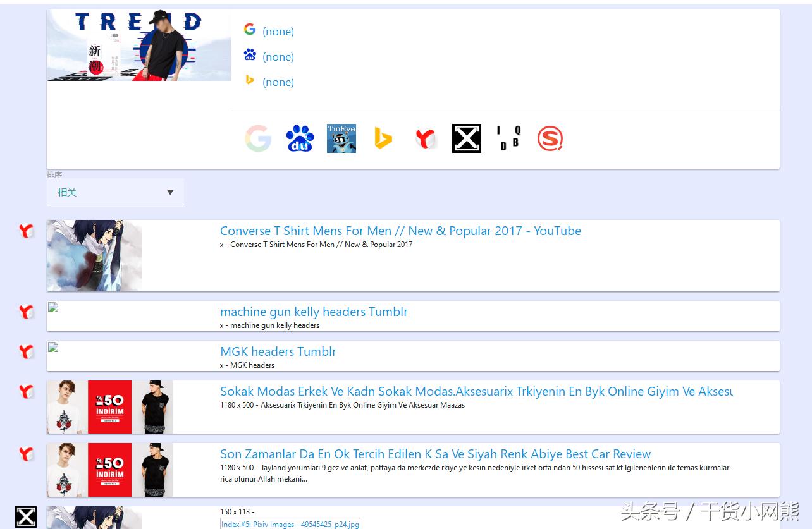
Task: Open Index #5 Pixiv Images 49545425_p24.jpg link
Action: [290, 524]
